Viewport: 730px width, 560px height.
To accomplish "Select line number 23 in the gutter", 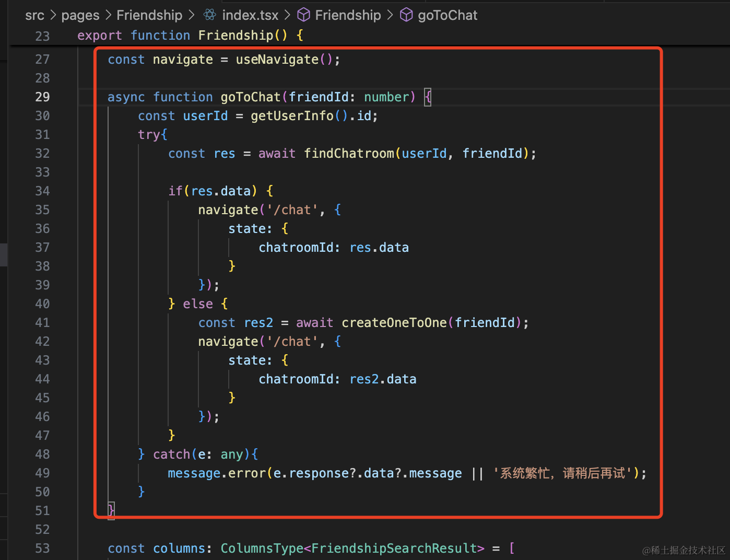I will tap(42, 36).
